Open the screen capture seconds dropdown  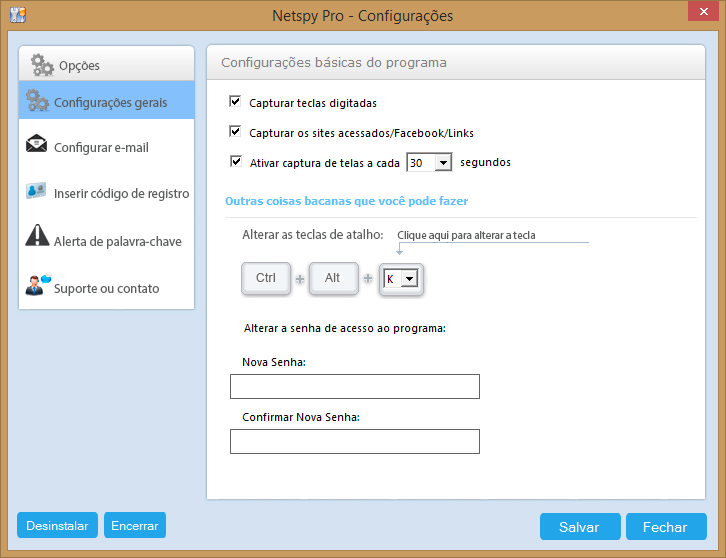(443, 163)
